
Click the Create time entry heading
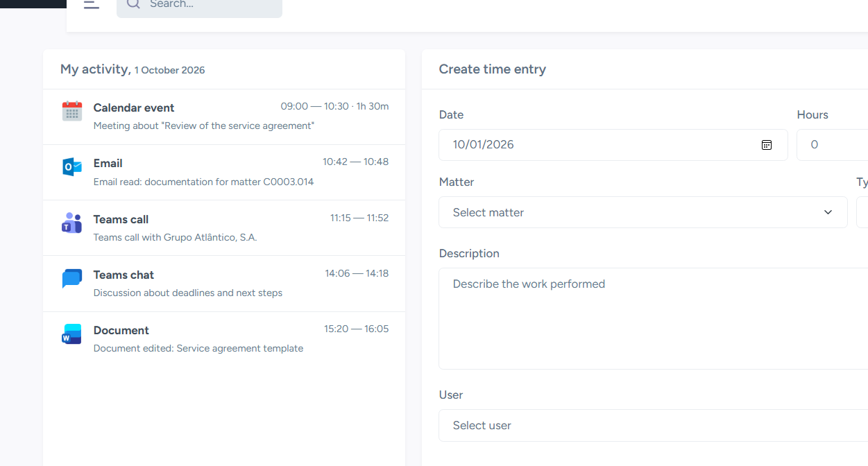click(493, 69)
